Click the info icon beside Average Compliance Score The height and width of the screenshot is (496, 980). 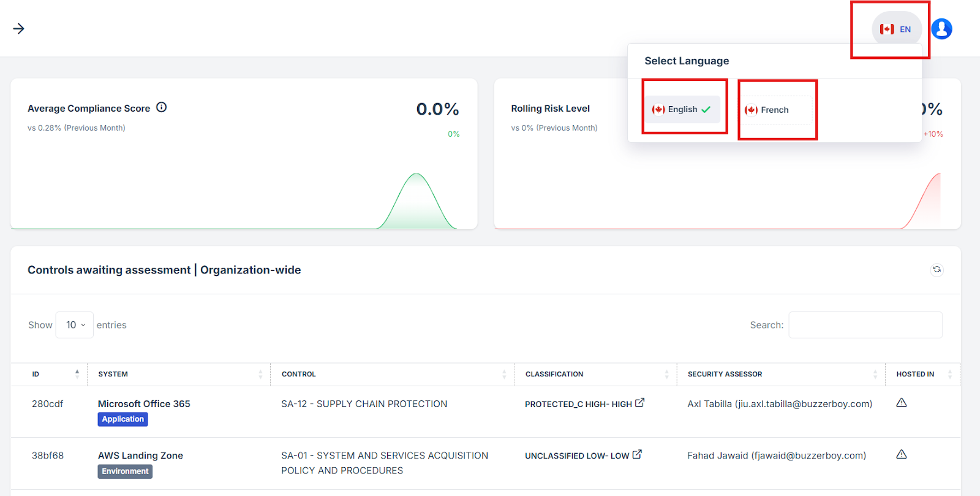[x=162, y=107]
